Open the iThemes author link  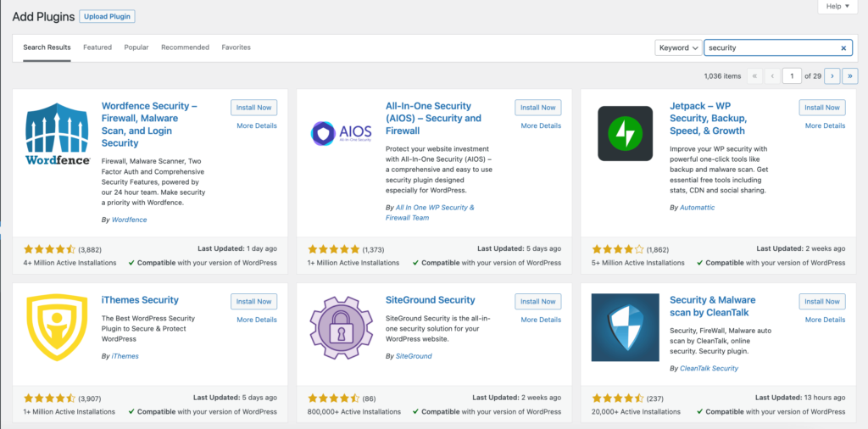[125, 356]
